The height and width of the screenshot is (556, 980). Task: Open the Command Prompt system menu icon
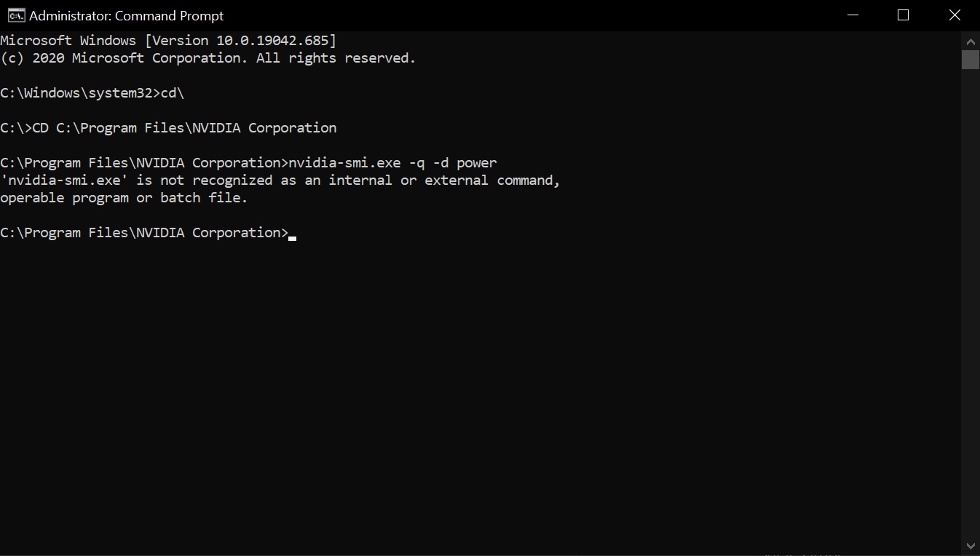pyautogui.click(x=15, y=15)
